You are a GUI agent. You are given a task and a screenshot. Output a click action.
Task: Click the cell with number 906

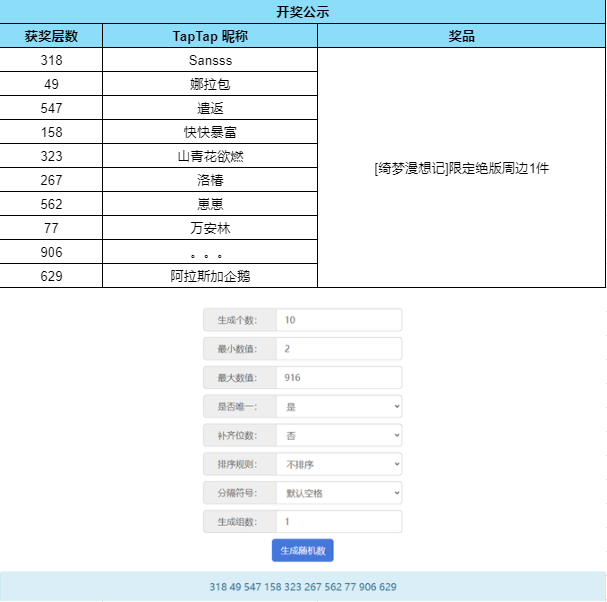(51, 252)
